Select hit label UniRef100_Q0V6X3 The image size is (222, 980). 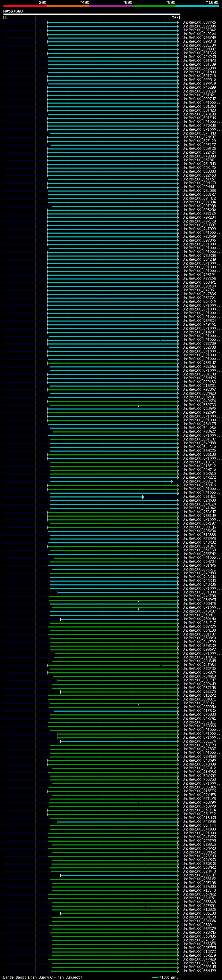click(199, 860)
